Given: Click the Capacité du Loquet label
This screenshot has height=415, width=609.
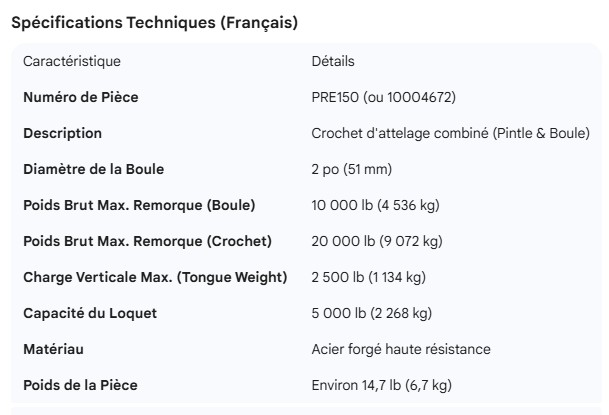Looking at the screenshot, I should click(x=90, y=313).
